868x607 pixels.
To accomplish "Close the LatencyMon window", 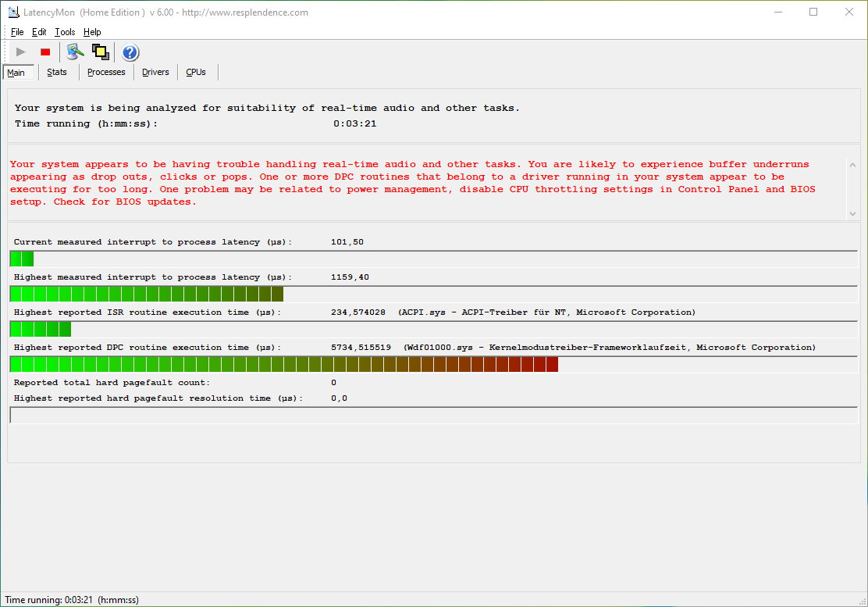I will coord(849,12).
